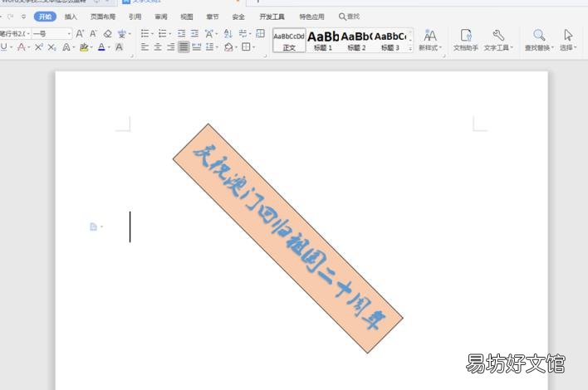Click the phonetic guide icon
Screen dimensions: 588x390
coord(121,34)
